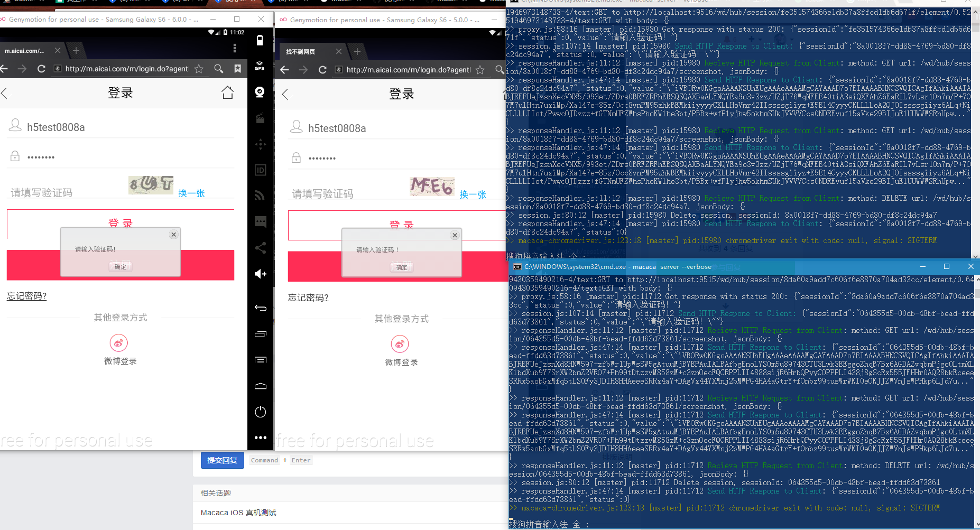Click the power icon in Genymotion sidebar
Viewport: 980px width, 530px height.
click(x=260, y=412)
